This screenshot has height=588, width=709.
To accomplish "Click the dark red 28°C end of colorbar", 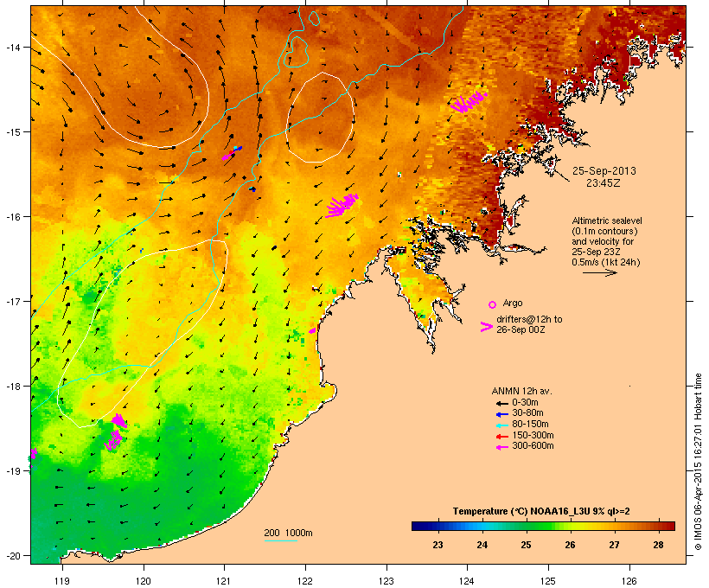I will click(668, 526).
